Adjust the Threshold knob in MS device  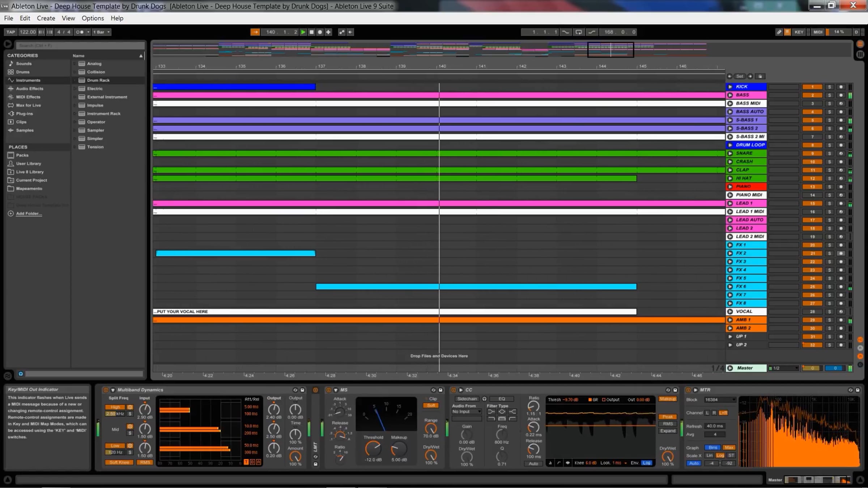[373, 449]
